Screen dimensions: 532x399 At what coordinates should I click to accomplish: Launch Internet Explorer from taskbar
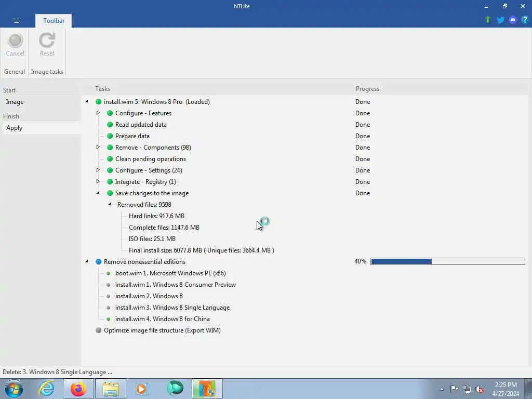pyautogui.click(x=46, y=389)
